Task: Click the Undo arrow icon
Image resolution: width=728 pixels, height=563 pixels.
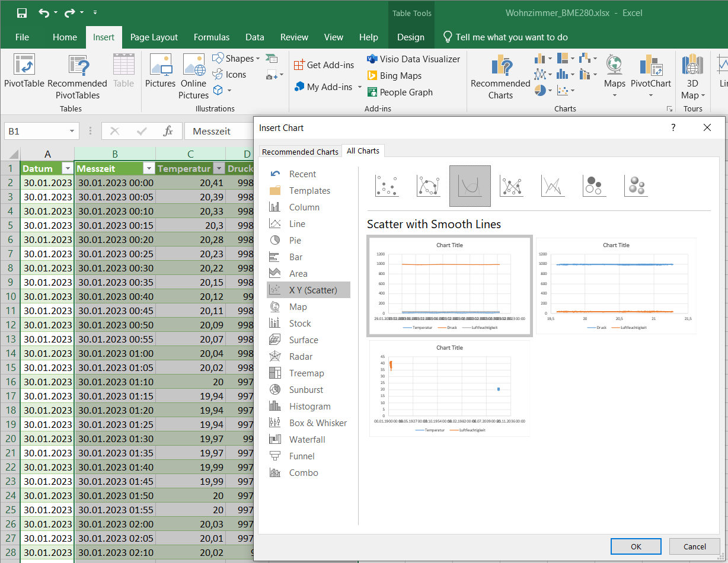Action: pyautogui.click(x=44, y=12)
